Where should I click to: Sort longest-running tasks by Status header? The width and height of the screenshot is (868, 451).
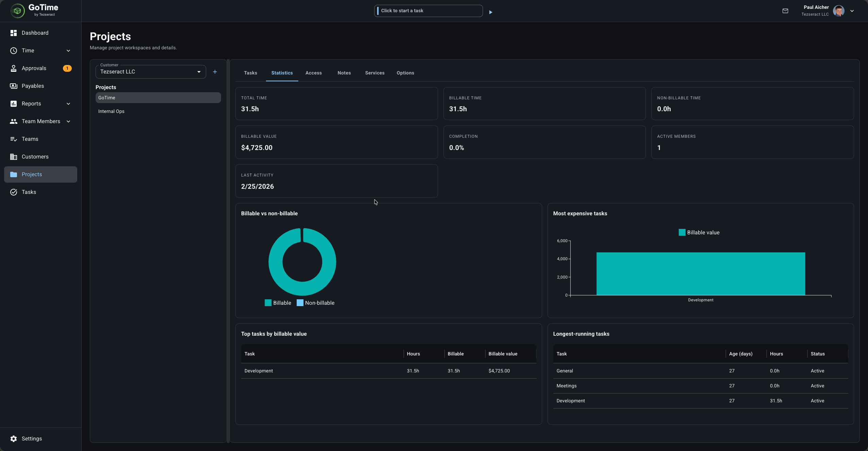coord(818,354)
